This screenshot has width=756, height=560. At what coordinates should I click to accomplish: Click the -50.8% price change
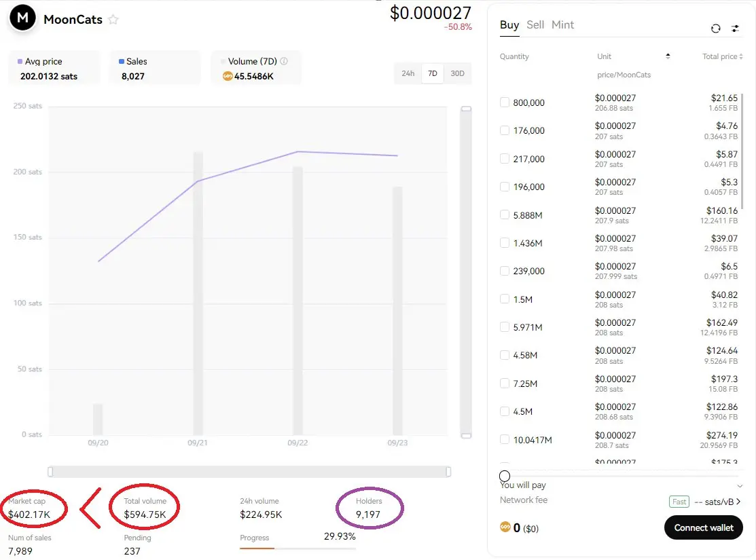click(458, 27)
